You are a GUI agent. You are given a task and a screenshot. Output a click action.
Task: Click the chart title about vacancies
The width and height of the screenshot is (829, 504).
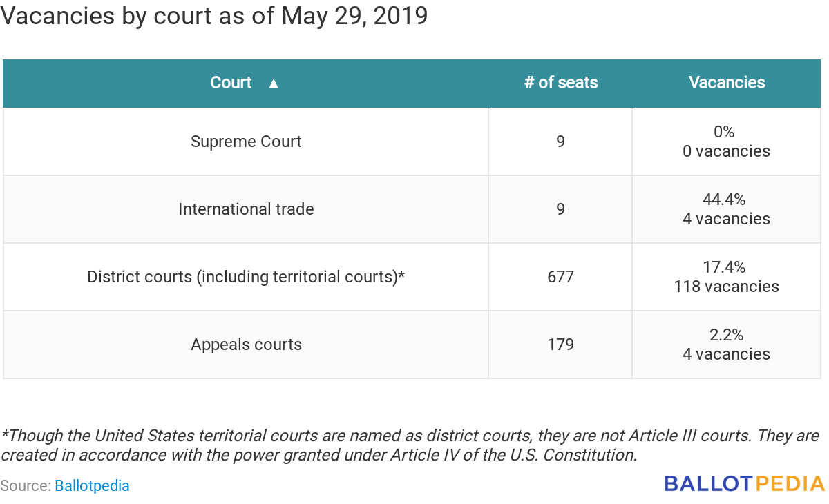pos(214,16)
